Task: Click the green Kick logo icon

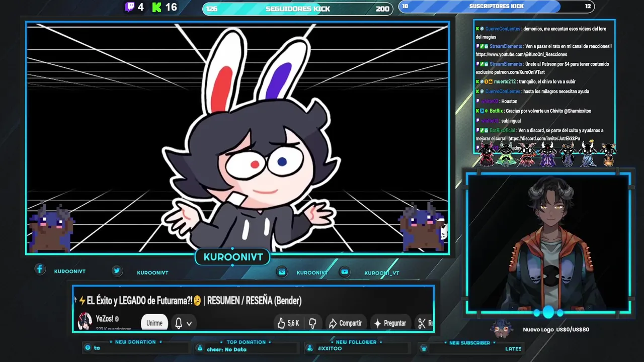Action: pos(157,7)
